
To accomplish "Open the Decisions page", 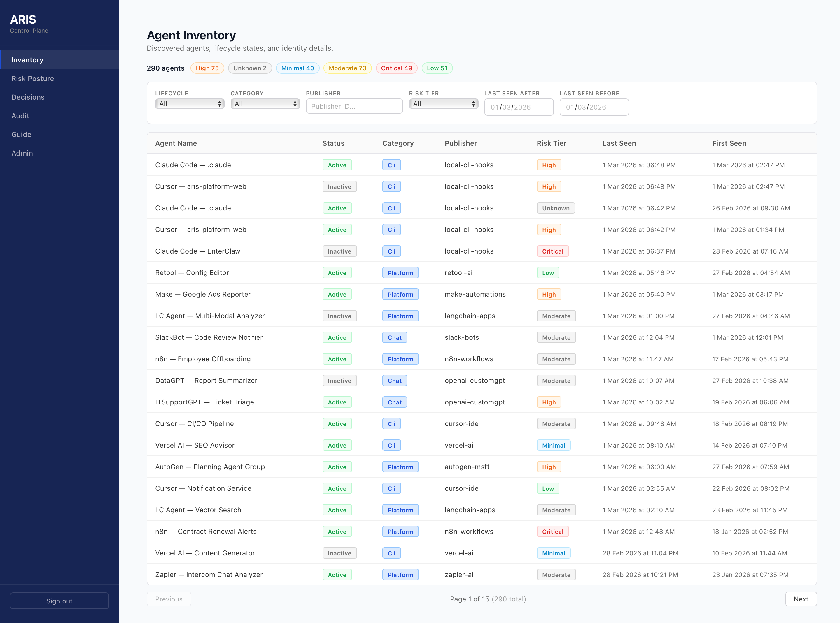I will pos(28,97).
